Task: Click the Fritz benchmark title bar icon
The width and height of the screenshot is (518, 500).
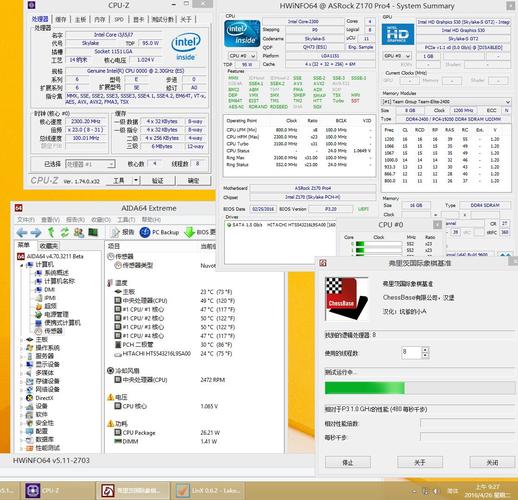Action: [x=323, y=263]
